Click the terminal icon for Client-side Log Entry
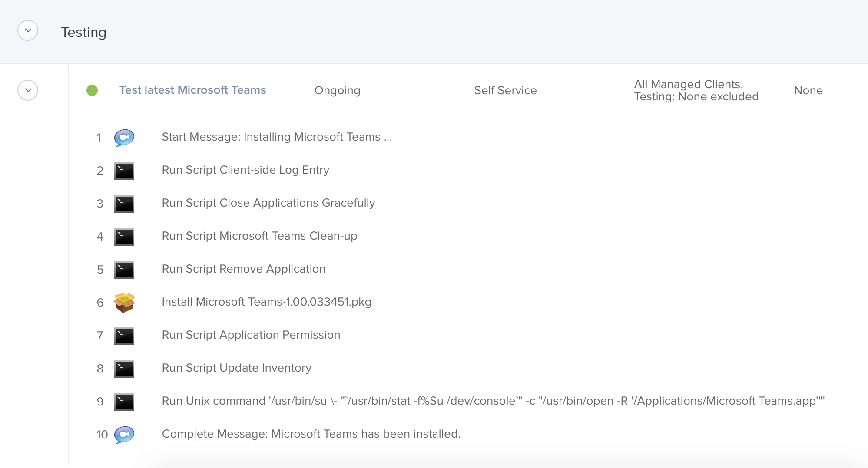This screenshot has width=868, height=468. (x=124, y=171)
